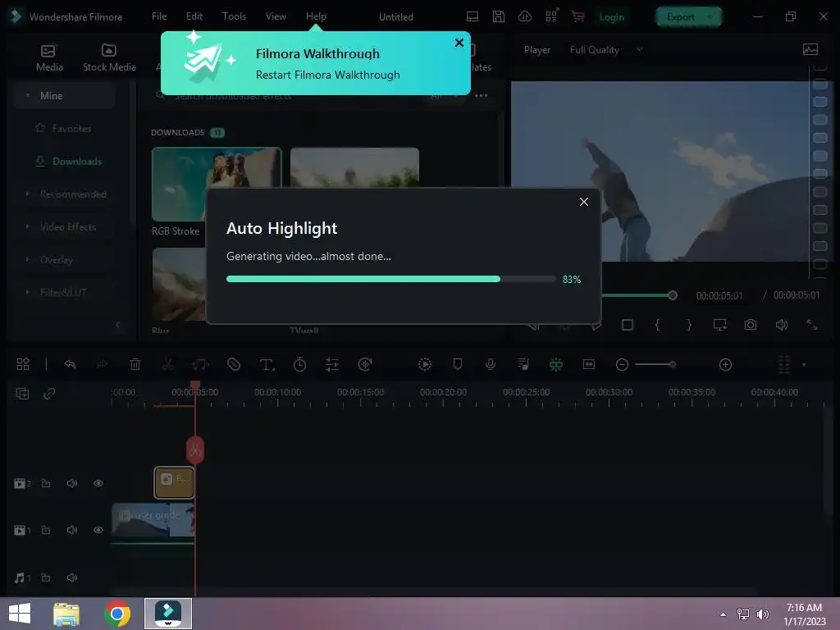Open the Help menu
840x630 pixels.
[x=316, y=16]
